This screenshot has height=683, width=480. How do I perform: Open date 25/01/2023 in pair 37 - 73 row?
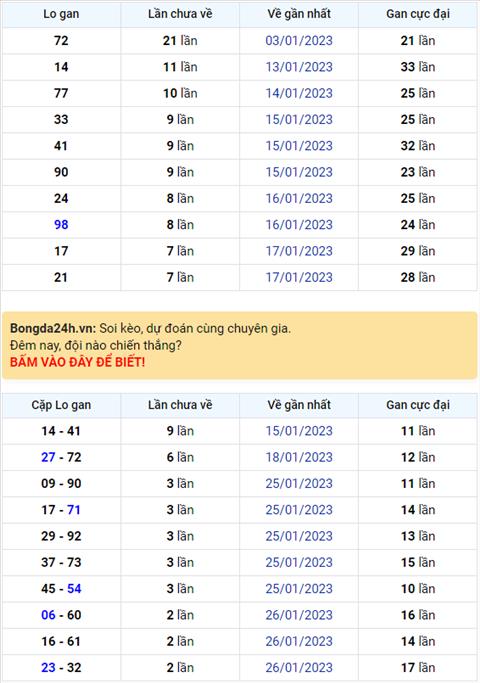click(299, 562)
